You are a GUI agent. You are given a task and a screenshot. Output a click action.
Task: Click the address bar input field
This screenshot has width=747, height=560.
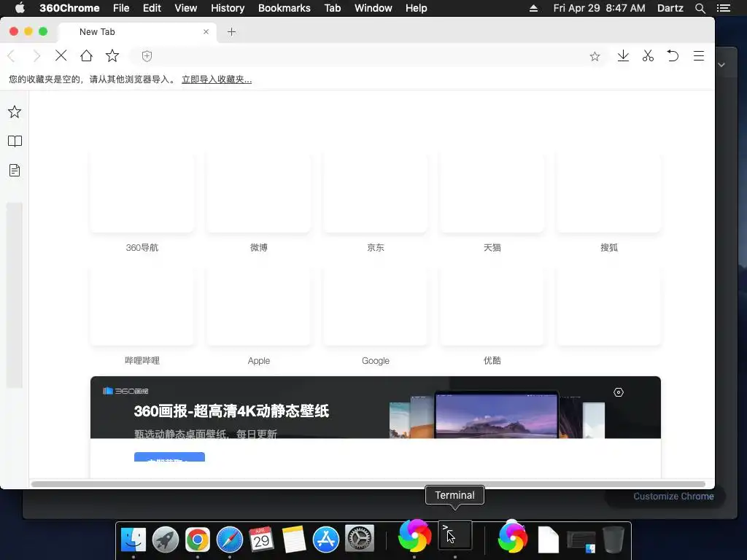click(x=370, y=56)
